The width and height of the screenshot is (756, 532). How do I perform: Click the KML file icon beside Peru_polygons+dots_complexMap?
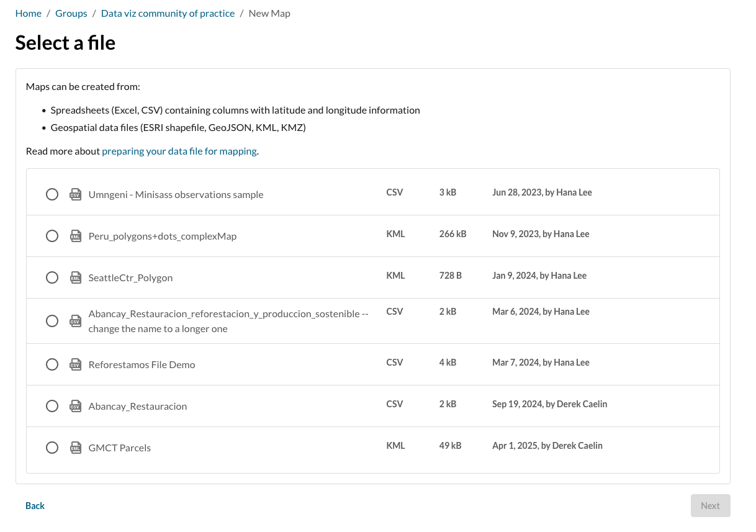(76, 236)
